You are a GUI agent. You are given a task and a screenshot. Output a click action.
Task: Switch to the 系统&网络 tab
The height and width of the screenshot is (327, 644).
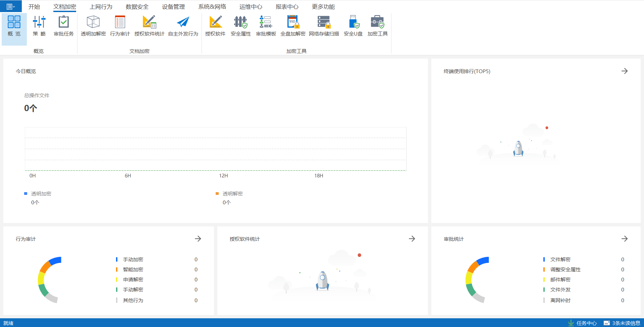212,7
